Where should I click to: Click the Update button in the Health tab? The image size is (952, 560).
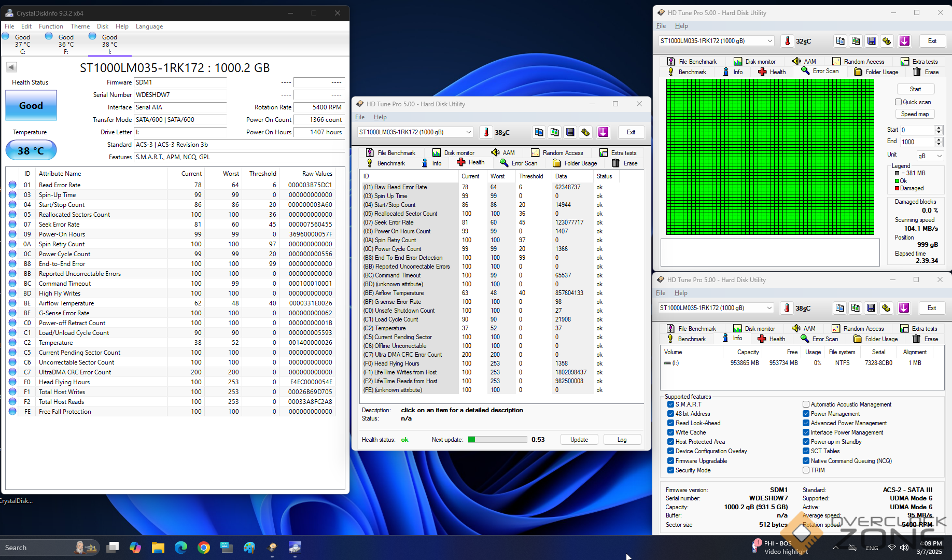[x=579, y=440]
